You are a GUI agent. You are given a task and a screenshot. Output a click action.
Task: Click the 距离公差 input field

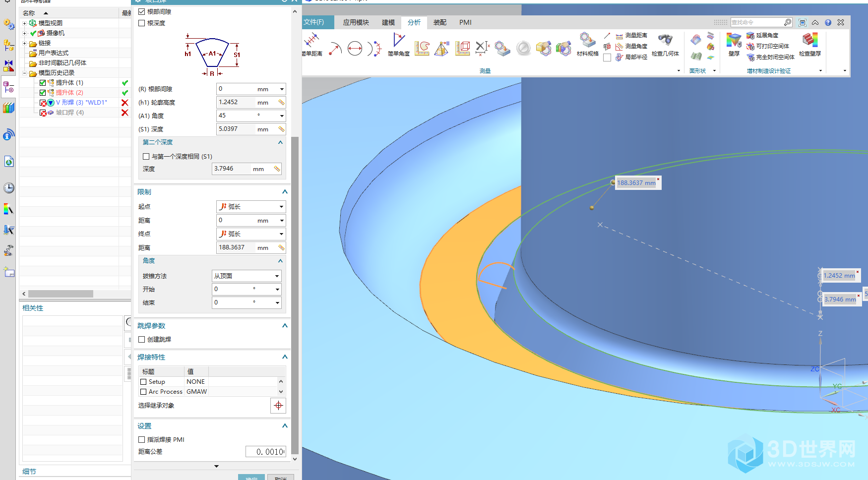266,452
